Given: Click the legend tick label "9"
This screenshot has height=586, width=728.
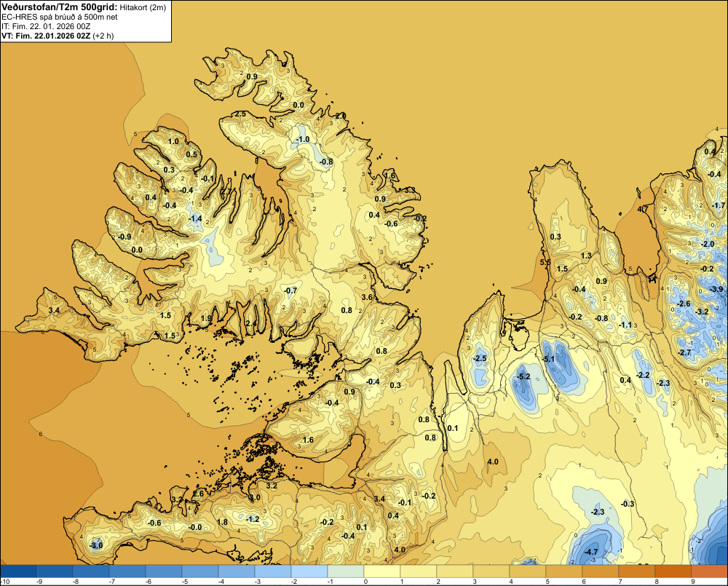Looking at the screenshot, I should (693, 582).
